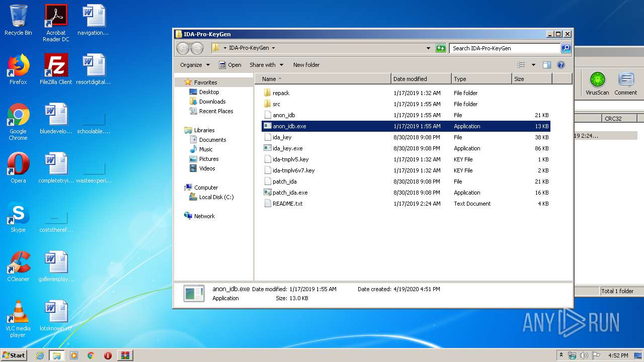Select ida-tmplv5.key file
This screenshot has width=644, height=362.
(x=406, y=159)
